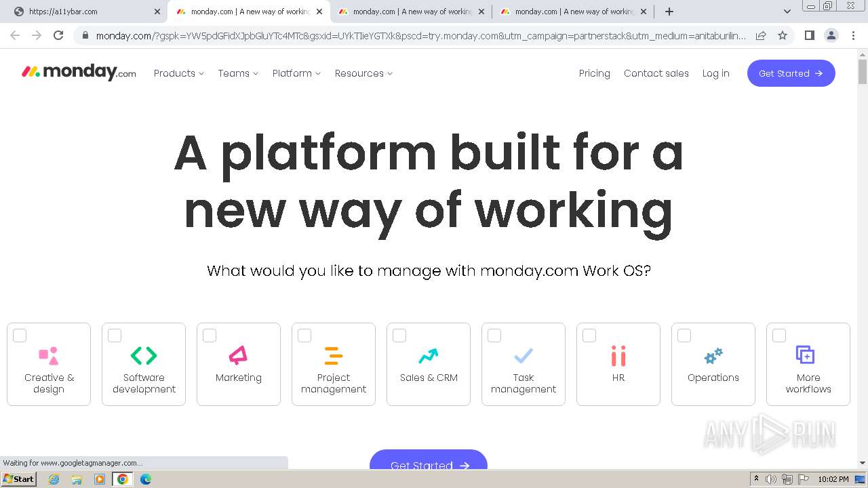
Task: Click the Log in link
Action: (716, 73)
